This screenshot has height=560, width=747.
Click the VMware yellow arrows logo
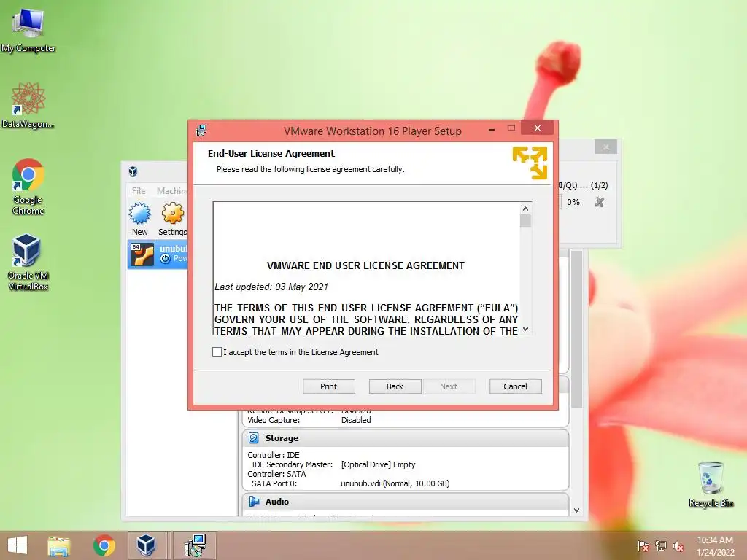click(x=530, y=163)
